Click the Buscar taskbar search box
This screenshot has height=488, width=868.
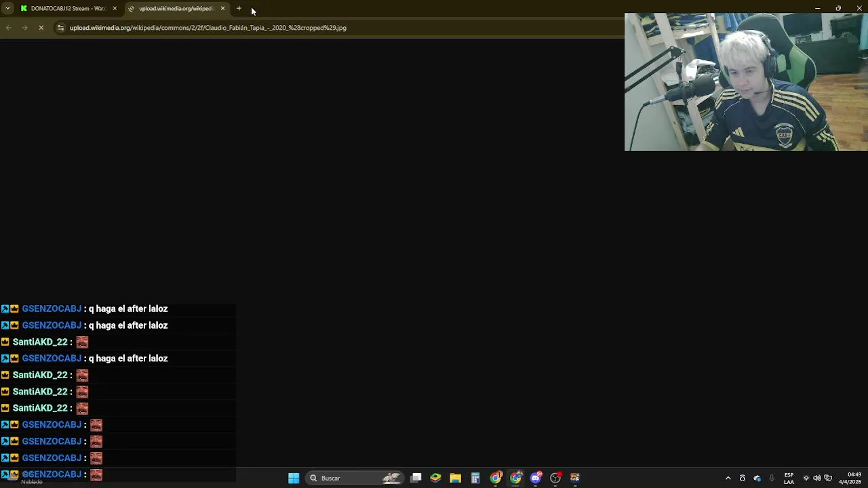point(355,478)
